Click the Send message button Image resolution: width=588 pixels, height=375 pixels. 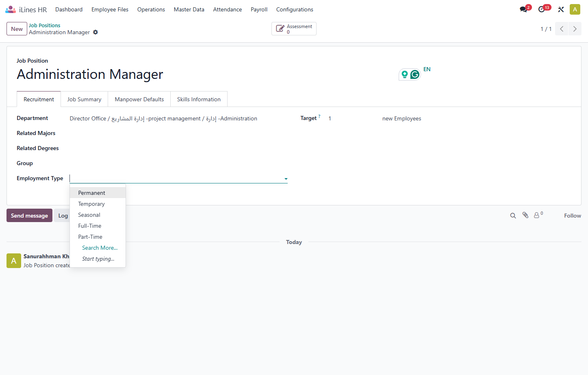click(29, 216)
